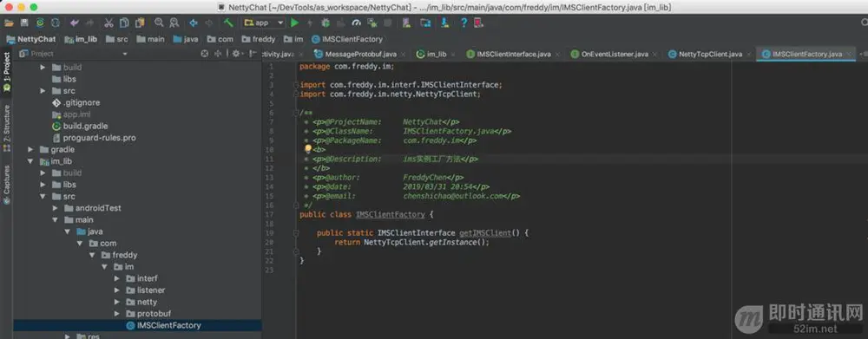Switch to the NettyTcpClient.java tab
The height and width of the screenshot is (339, 868).
click(x=710, y=55)
